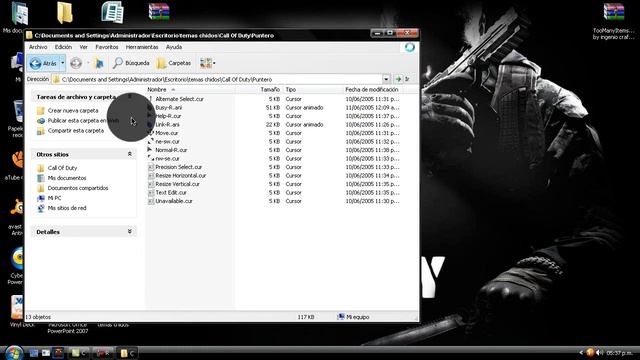Viewport: 640px width, 360px height.
Task: Open the Herramientas menu
Action: pyautogui.click(x=142, y=47)
